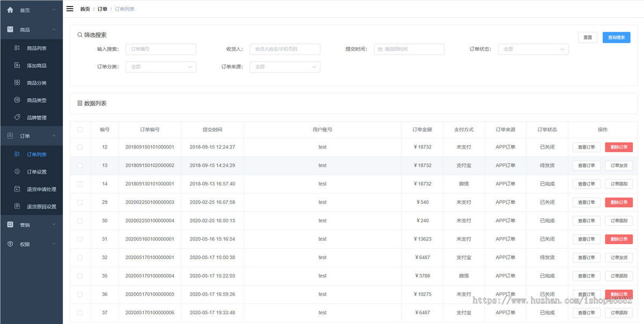Click the 营销 section icon
Viewport: 644px width, 324px height.
pos(10,225)
